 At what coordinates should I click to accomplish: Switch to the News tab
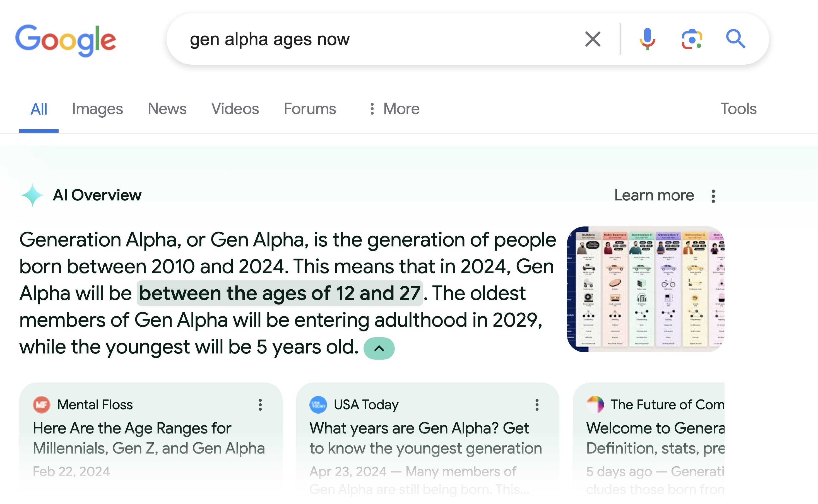(167, 109)
